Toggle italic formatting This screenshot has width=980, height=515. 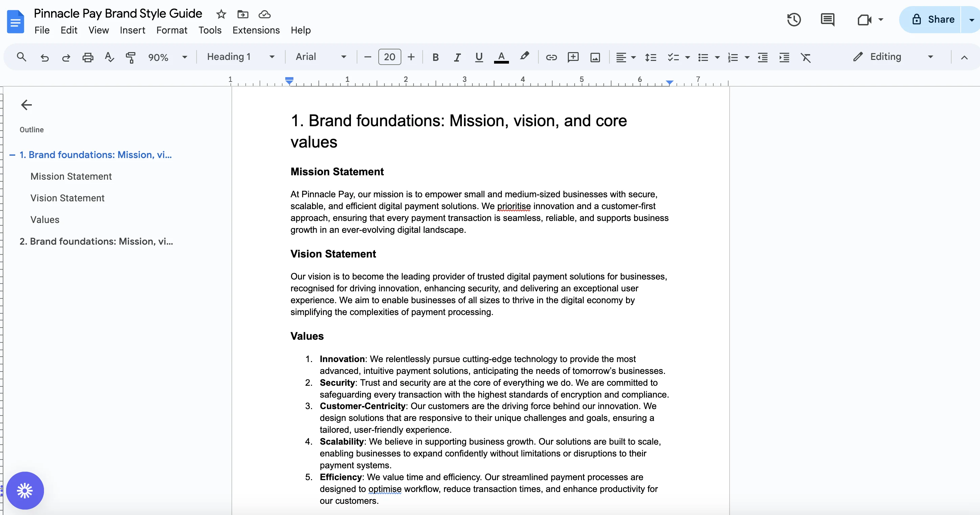click(x=457, y=57)
